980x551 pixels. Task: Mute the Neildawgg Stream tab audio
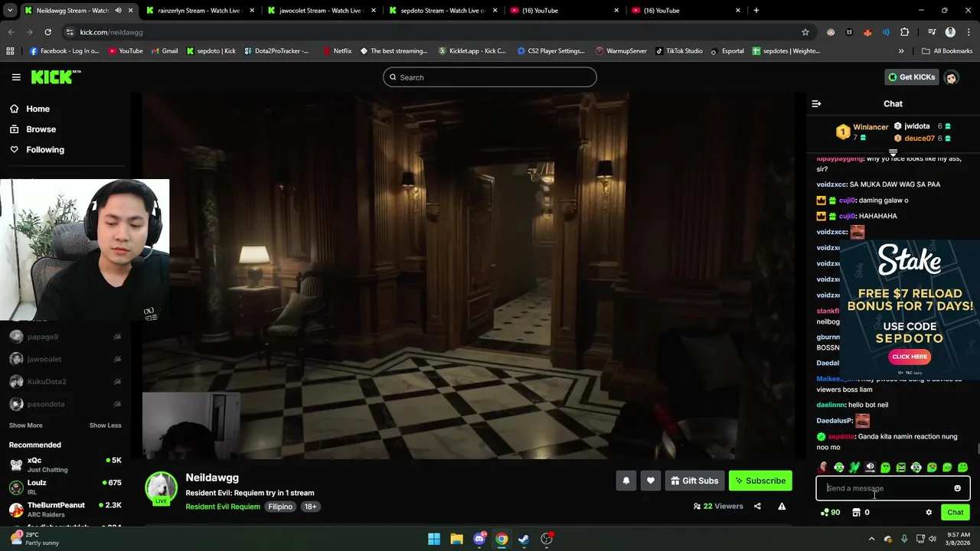[x=118, y=11]
